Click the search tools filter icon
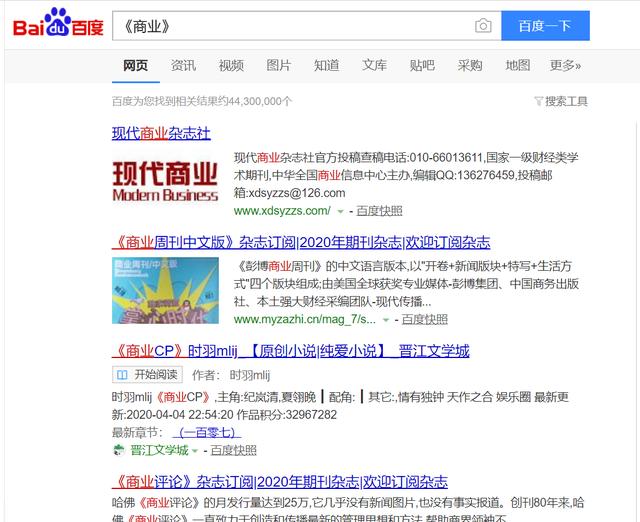 [538, 101]
